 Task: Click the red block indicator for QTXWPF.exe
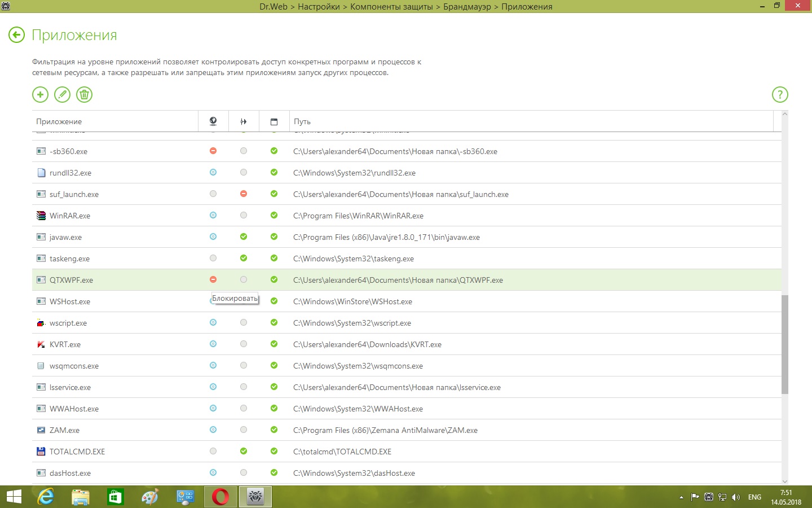click(213, 279)
